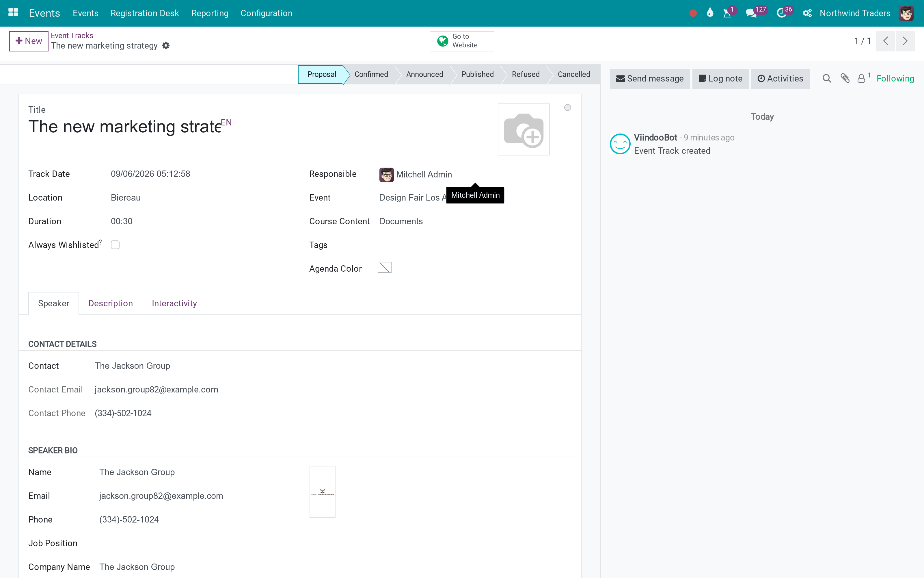
Task: Set the stage to Announced
Action: click(x=424, y=74)
